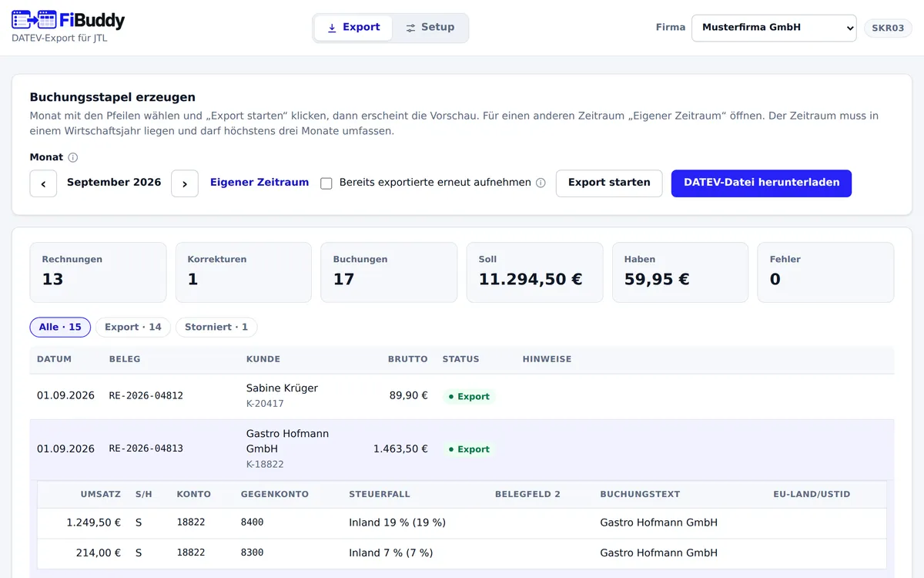Click the BELEG column header

[x=125, y=359]
